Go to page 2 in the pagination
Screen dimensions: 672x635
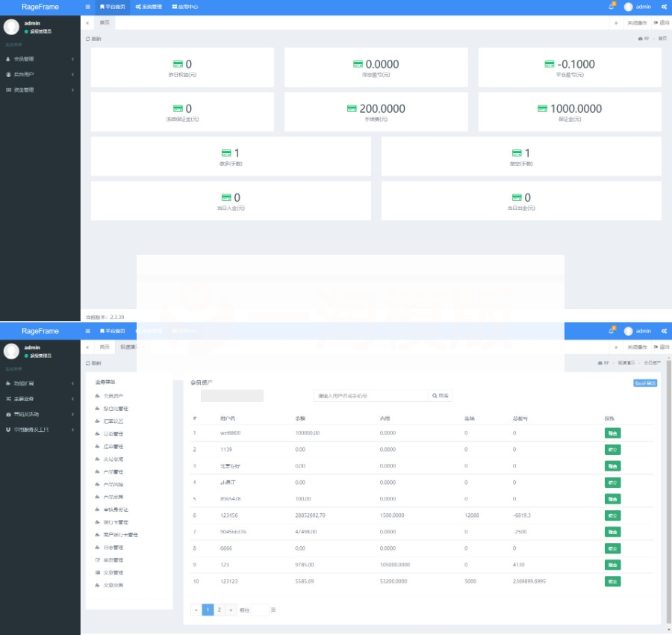(220, 610)
